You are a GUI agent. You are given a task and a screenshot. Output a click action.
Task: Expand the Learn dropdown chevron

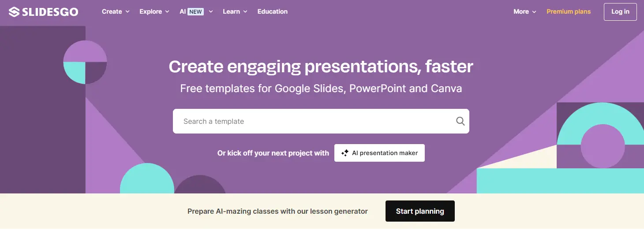point(245,12)
